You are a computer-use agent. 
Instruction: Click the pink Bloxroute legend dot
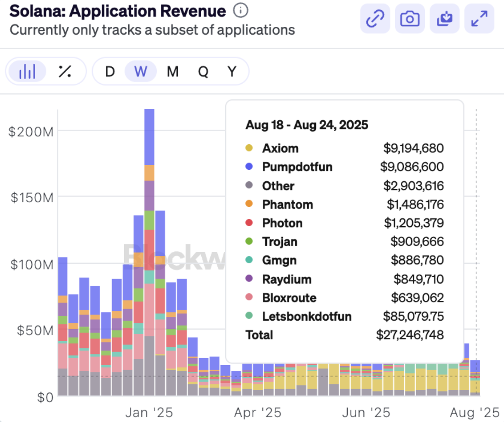coord(249,297)
